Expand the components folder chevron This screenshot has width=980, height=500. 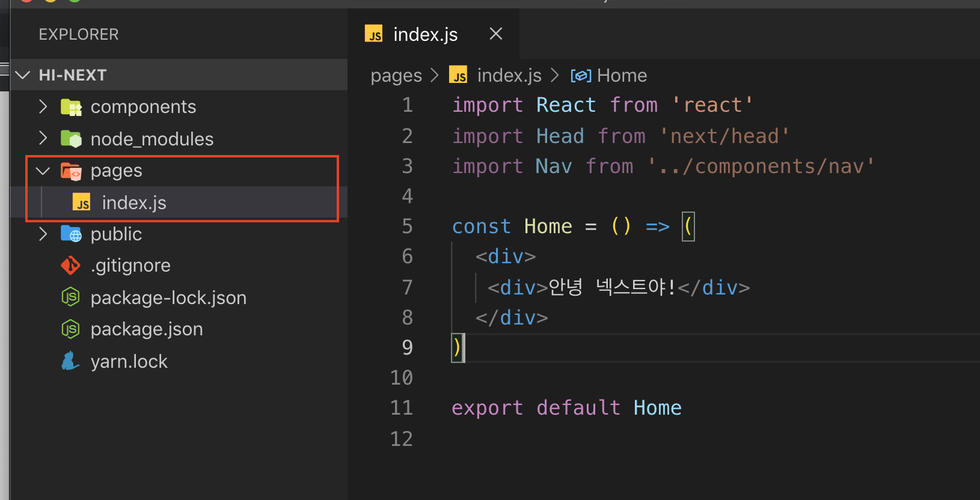tap(43, 106)
